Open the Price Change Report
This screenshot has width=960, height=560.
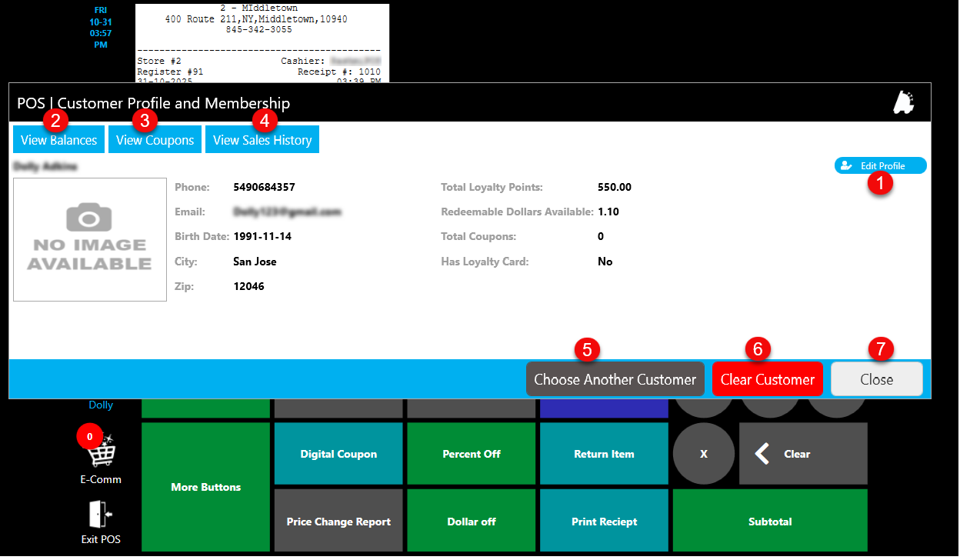click(x=338, y=522)
